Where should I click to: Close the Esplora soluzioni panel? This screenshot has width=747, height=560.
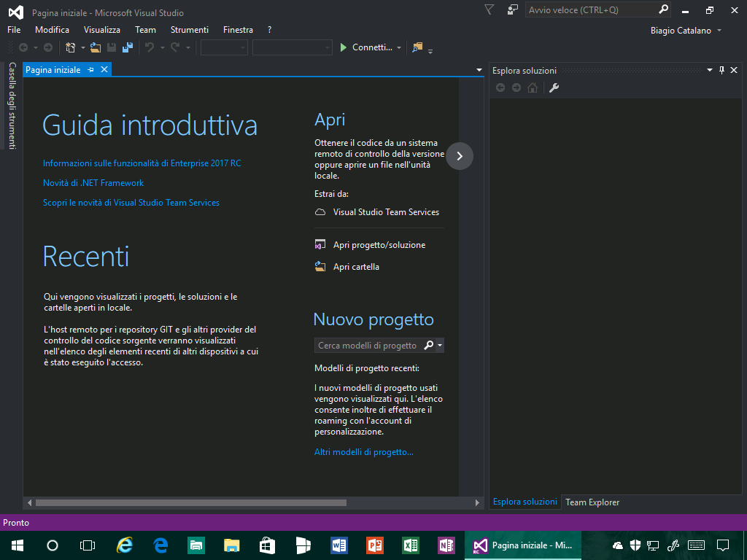pyautogui.click(x=734, y=70)
